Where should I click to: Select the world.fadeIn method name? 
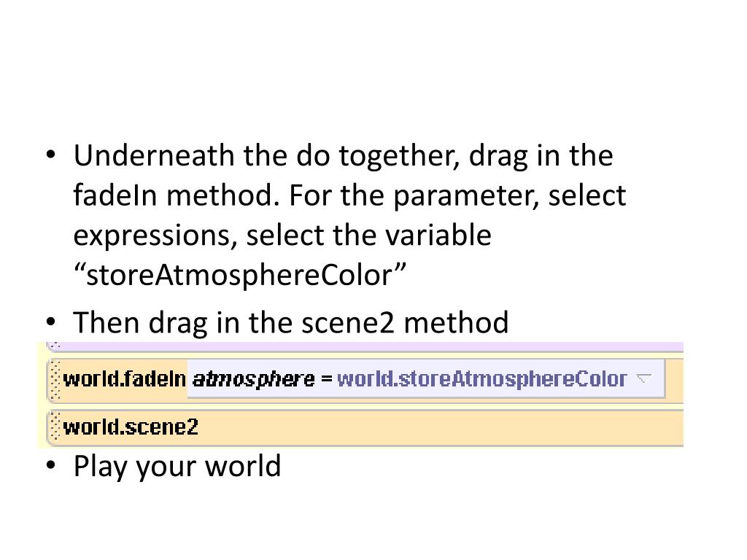124,379
